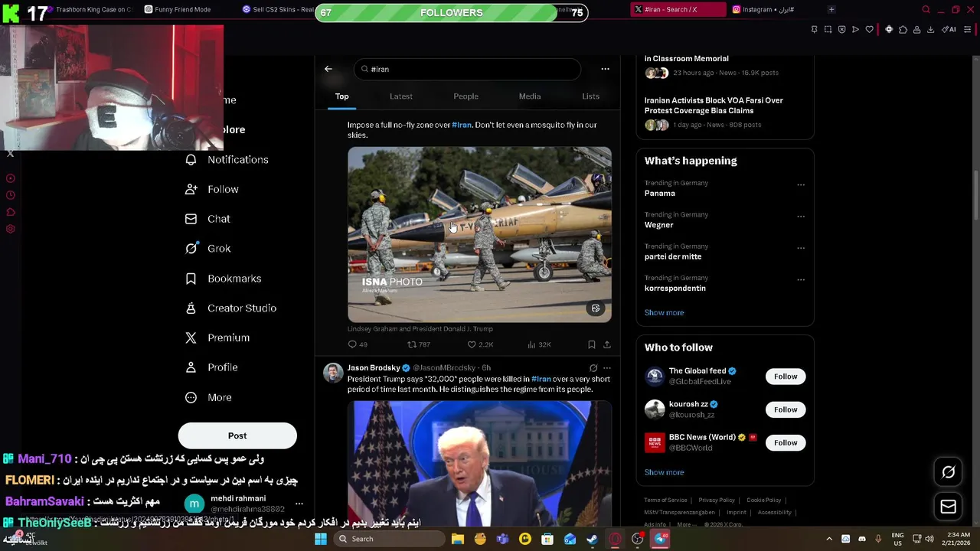Launch Grok from the sidebar
Viewport: 980px width, 551px height.
click(x=207, y=248)
